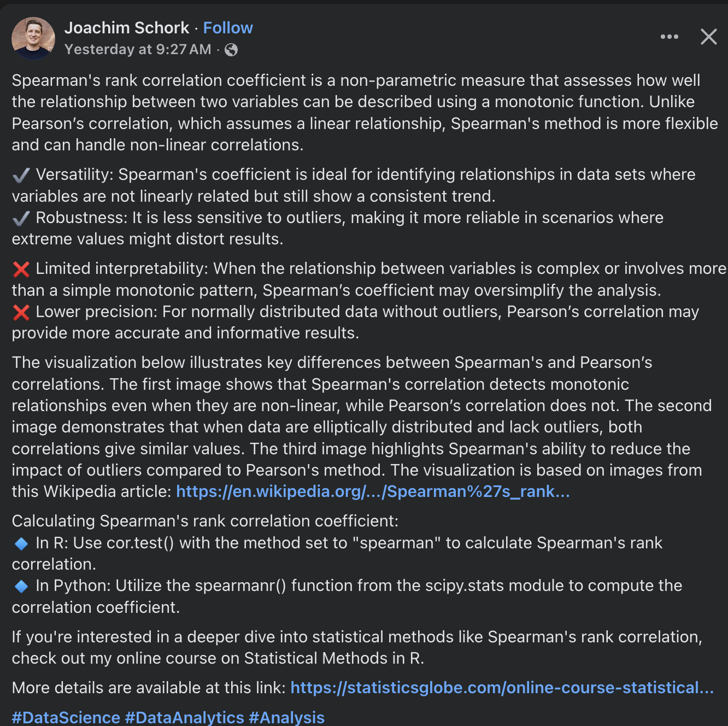Image resolution: width=728 pixels, height=726 pixels.
Task: Select the #Analysis hashtag
Action: (287, 717)
